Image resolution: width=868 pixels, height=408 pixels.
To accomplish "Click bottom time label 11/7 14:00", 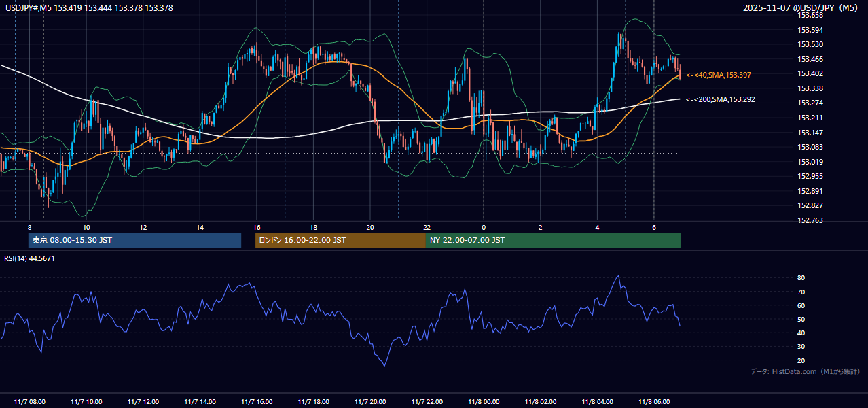I will pos(200,401).
